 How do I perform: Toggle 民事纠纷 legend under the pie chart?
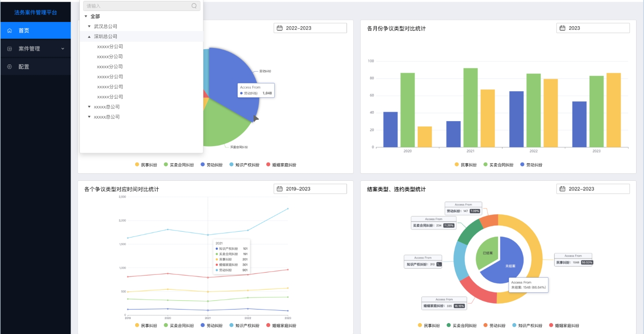pos(146,165)
